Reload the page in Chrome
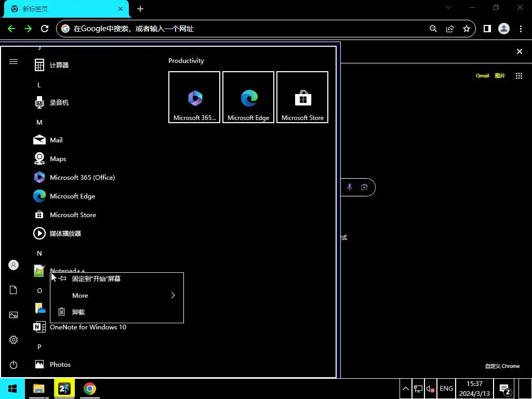This screenshot has height=399, width=532. point(45,29)
